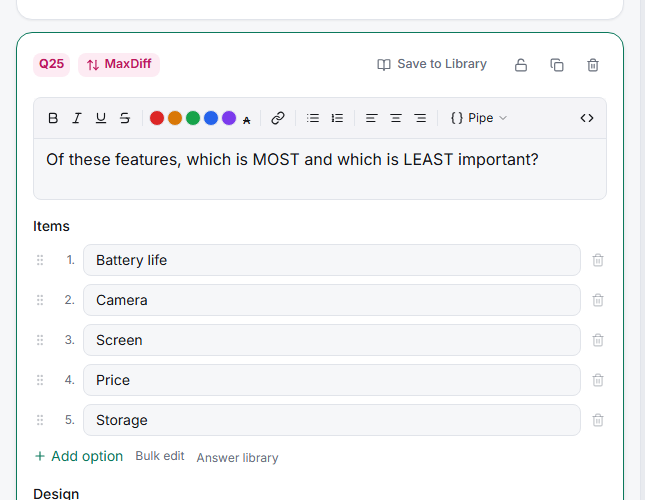This screenshot has height=500, width=645.
Task: Open the Pipe dropdown
Action: [479, 118]
